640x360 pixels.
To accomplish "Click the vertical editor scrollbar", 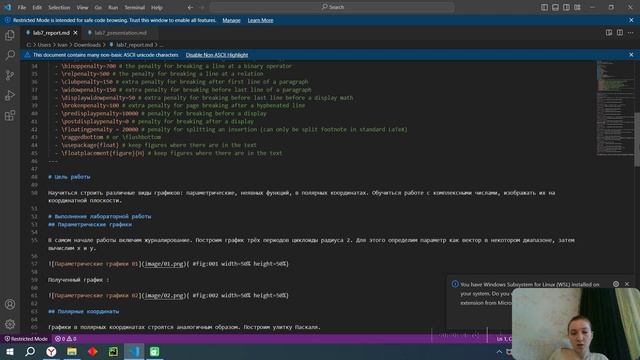I will pos(637,139).
